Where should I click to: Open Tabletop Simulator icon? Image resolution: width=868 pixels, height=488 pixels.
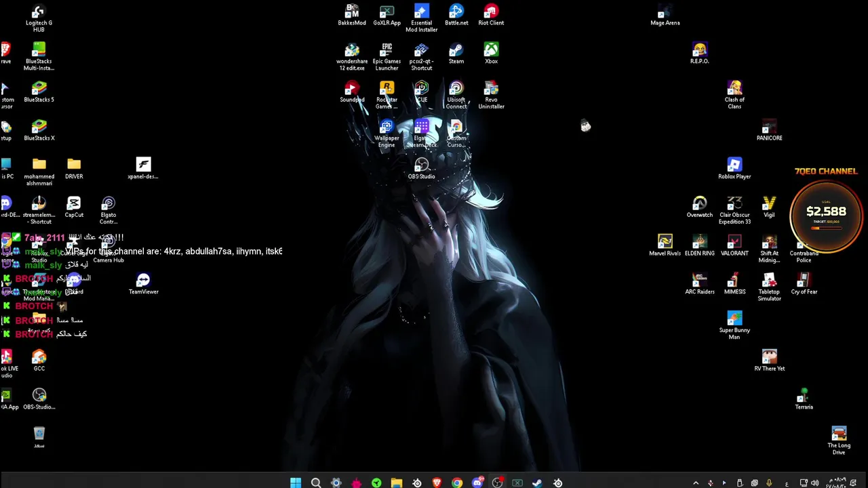769,287
